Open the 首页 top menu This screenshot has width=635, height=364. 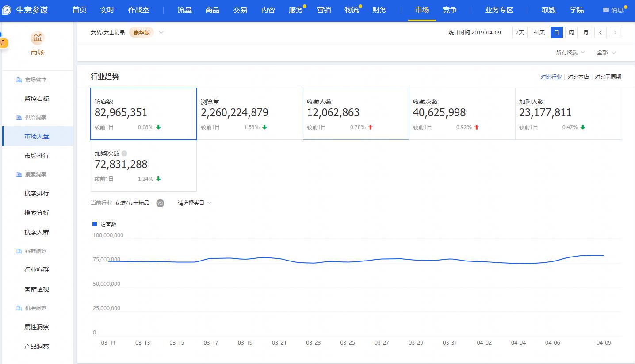(80, 10)
